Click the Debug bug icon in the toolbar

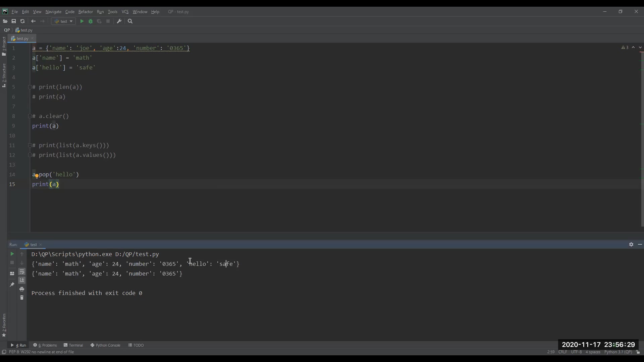(x=91, y=21)
